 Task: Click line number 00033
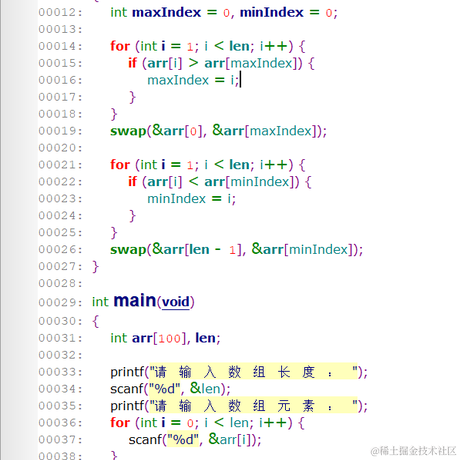pyautogui.click(x=60, y=372)
